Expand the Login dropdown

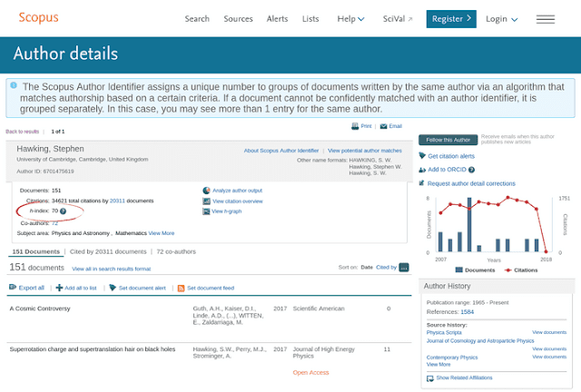pyautogui.click(x=502, y=19)
